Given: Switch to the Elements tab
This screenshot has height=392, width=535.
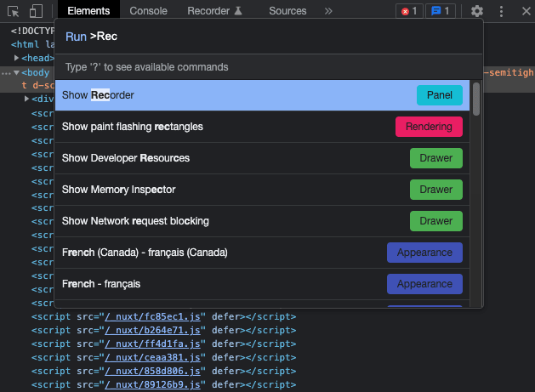Looking at the screenshot, I should pos(88,11).
